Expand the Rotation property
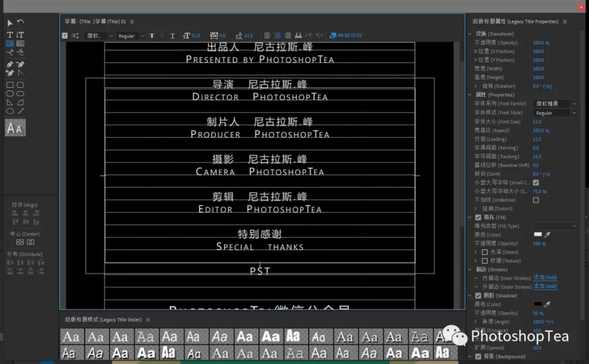 [x=476, y=86]
